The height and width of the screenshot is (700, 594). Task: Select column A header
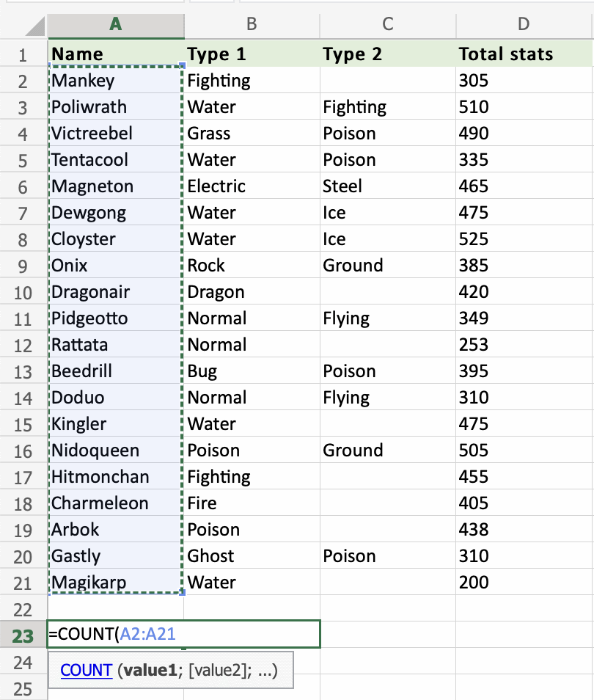click(115, 24)
